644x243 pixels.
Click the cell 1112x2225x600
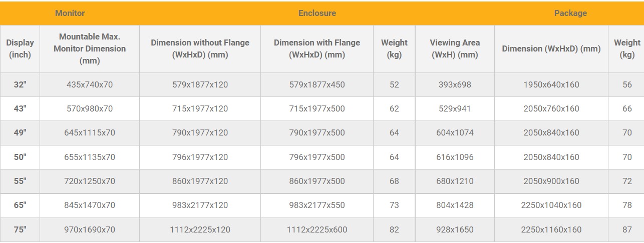pos(317,230)
